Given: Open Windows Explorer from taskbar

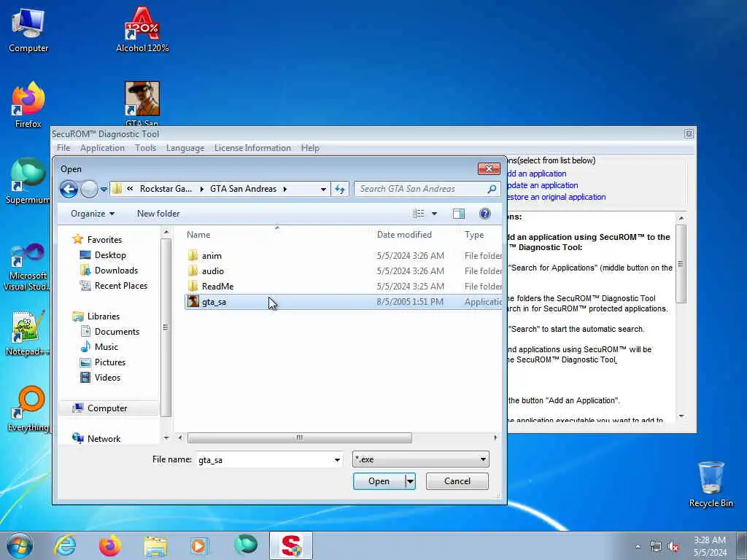Looking at the screenshot, I should coord(155,545).
